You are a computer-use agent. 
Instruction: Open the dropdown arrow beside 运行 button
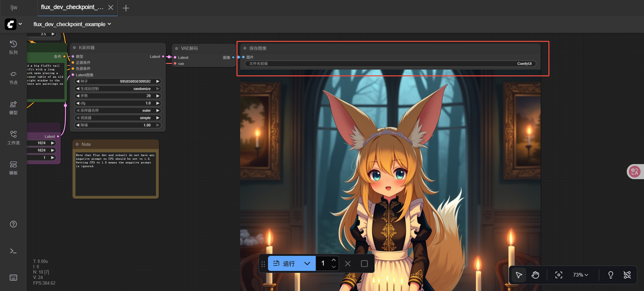tap(307, 263)
